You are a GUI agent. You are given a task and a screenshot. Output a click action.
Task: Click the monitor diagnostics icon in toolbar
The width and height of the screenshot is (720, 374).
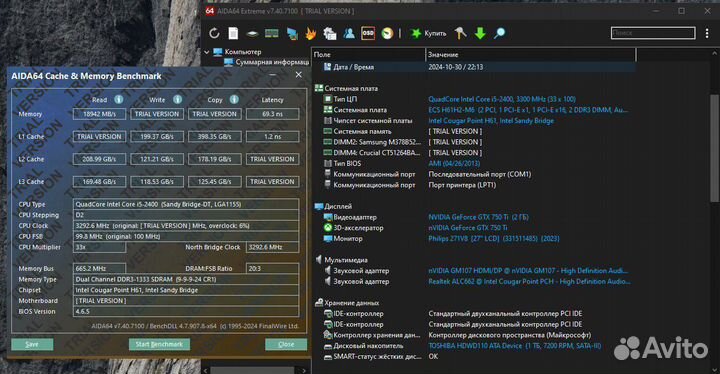(x=292, y=33)
